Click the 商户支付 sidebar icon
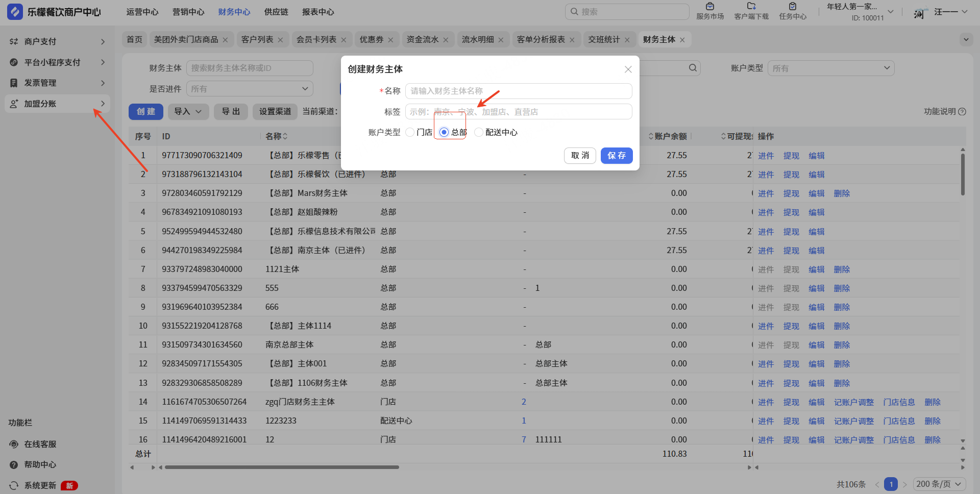Viewport: 980px width, 494px height. pos(14,41)
